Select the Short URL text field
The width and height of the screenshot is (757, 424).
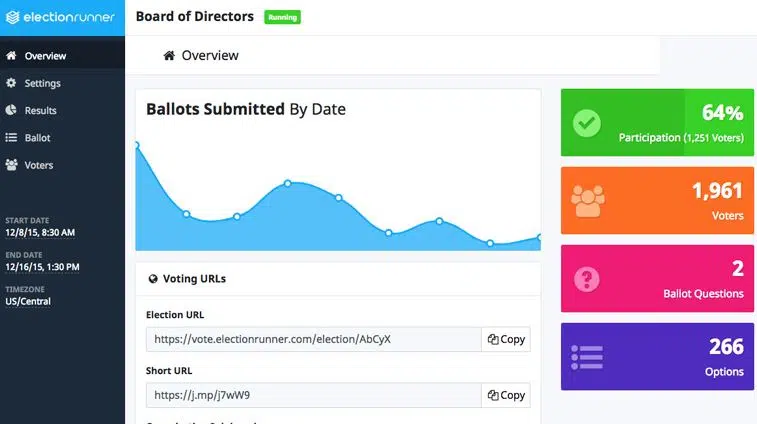[x=314, y=395]
